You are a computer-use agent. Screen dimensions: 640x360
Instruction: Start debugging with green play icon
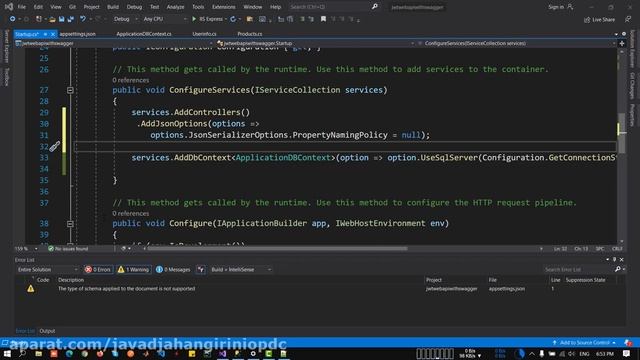pyautogui.click(x=194, y=19)
